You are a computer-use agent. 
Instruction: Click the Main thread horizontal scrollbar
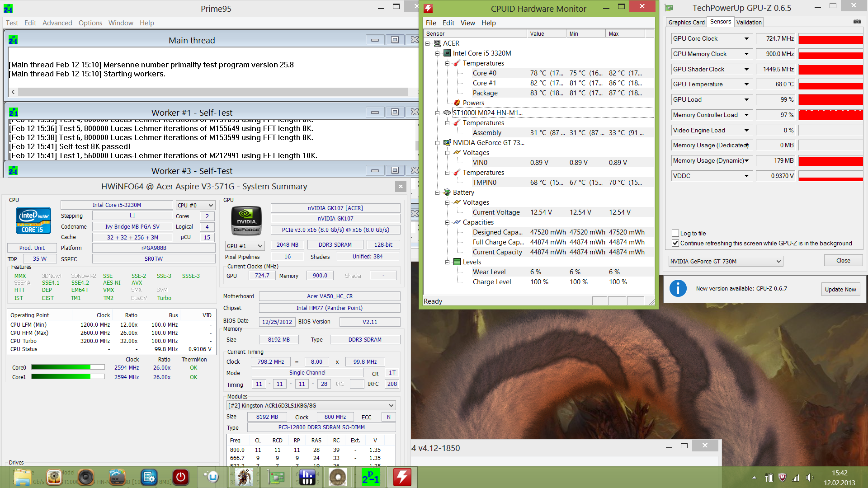pos(212,92)
